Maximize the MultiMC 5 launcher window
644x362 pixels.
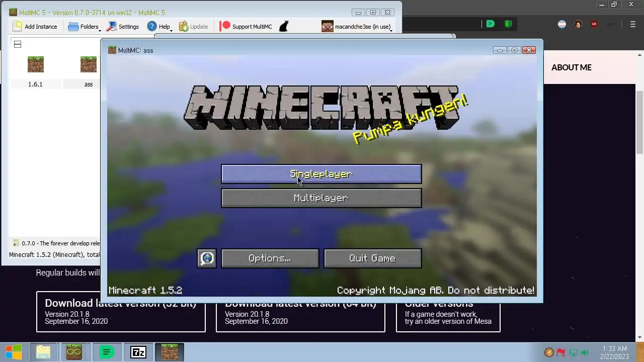(x=373, y=13)
